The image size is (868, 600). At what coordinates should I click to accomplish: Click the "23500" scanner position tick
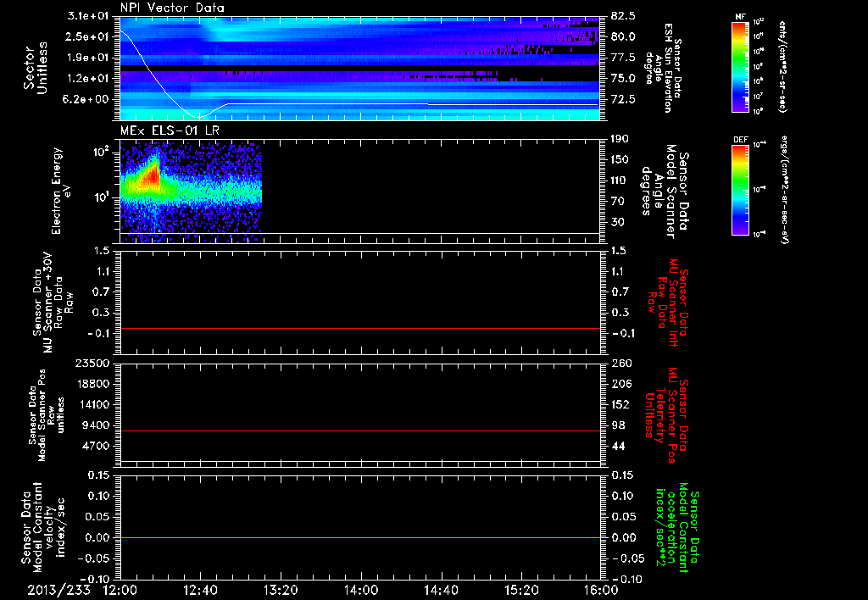92,363
